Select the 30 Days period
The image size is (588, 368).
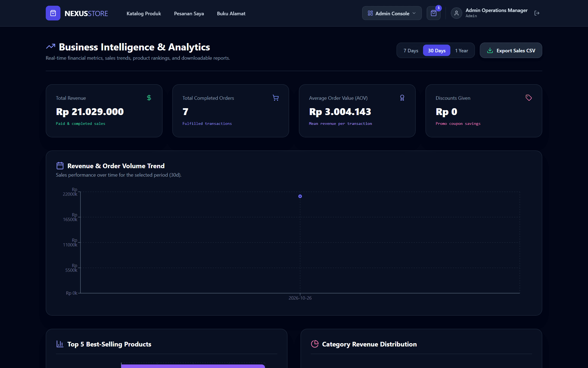pos(437,50)
